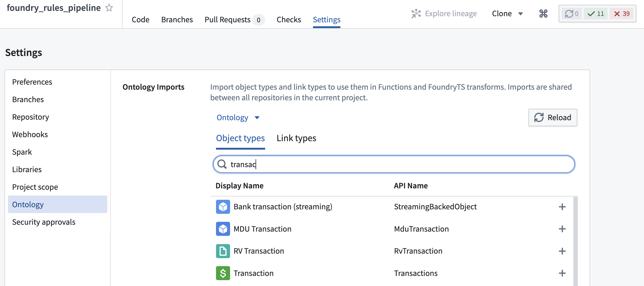Add Transaction object type with plus icon
644x286 pixels.
(x=562, y=273)
